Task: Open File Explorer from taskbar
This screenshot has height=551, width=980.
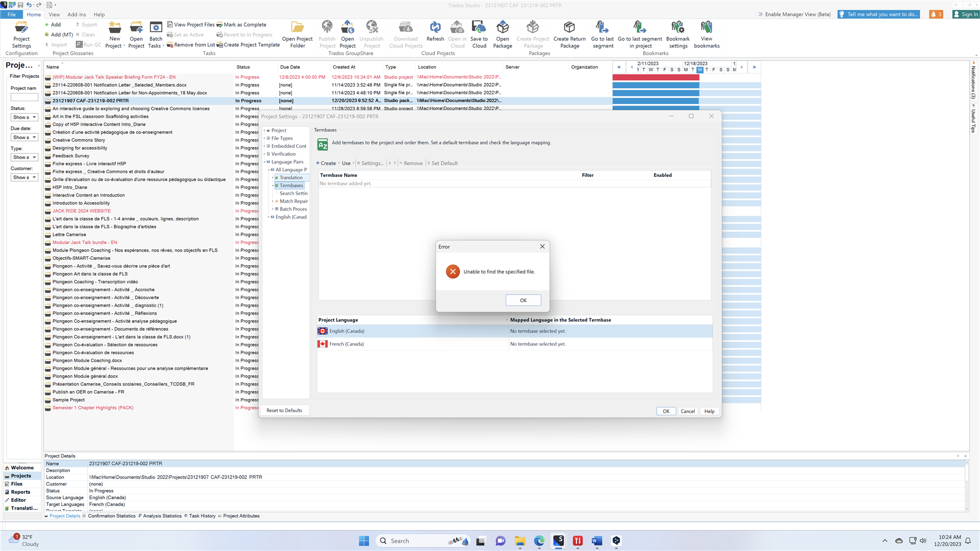Action: [520, 541]
